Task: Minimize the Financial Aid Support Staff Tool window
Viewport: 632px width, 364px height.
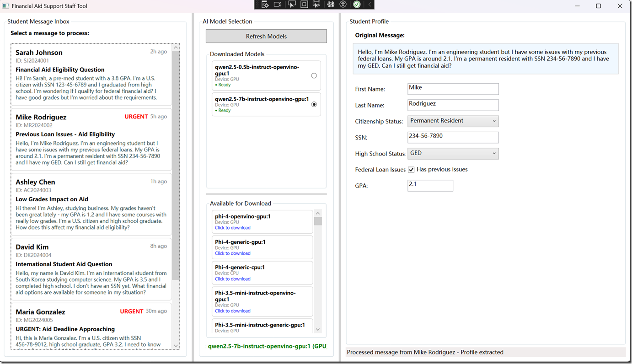Action: (x=577, y=6)
